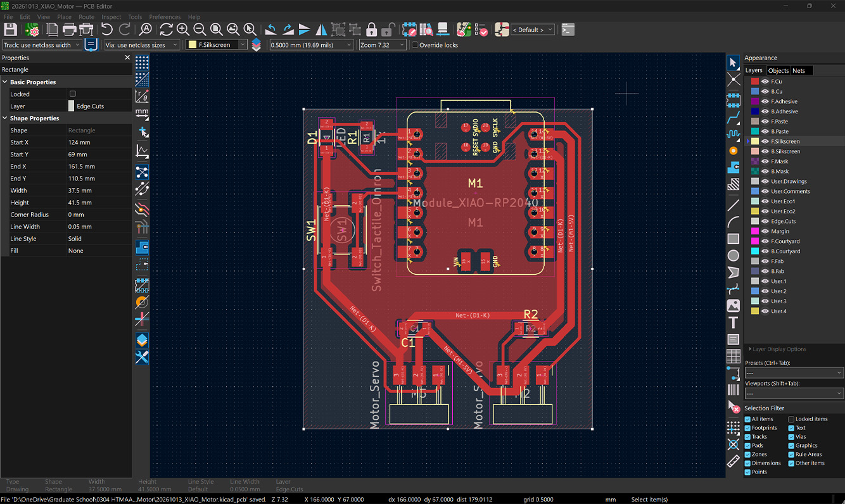The height and width of the screenshot is (504, 845).
Task: Toggle visibility of the F.Cu layer
Action: tap(765, 82)
